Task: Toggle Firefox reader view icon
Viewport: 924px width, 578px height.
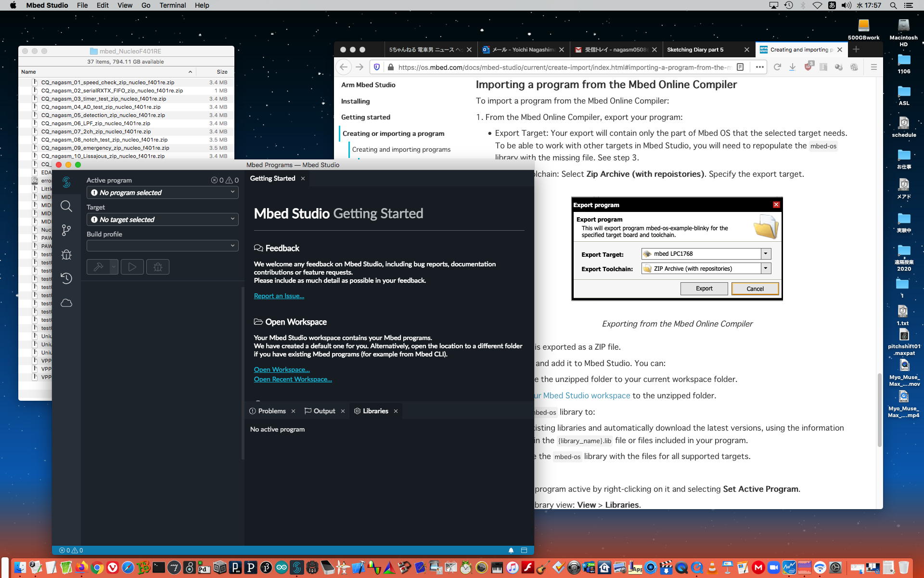Action: [740, 67]
